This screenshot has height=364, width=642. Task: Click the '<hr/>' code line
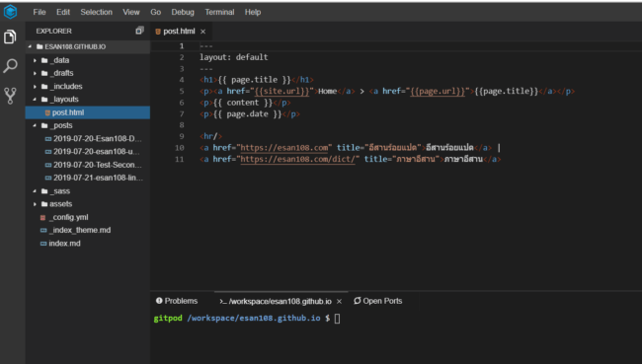210,136
